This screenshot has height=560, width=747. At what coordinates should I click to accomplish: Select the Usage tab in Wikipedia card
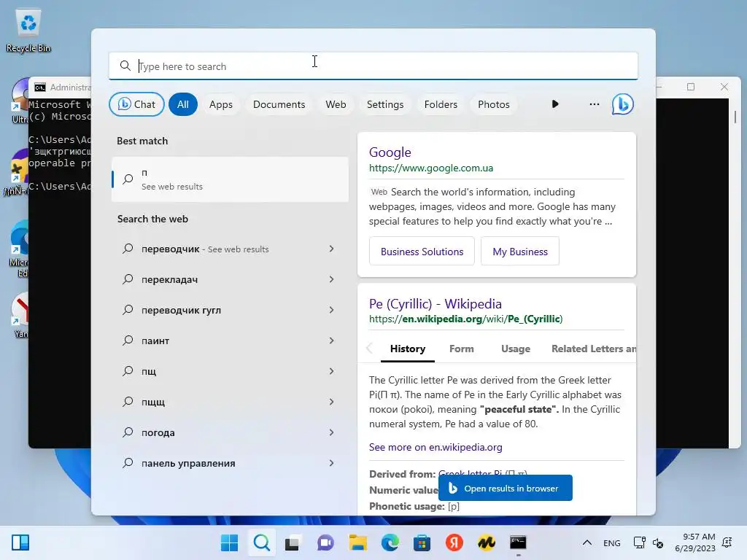click(516, 349)
